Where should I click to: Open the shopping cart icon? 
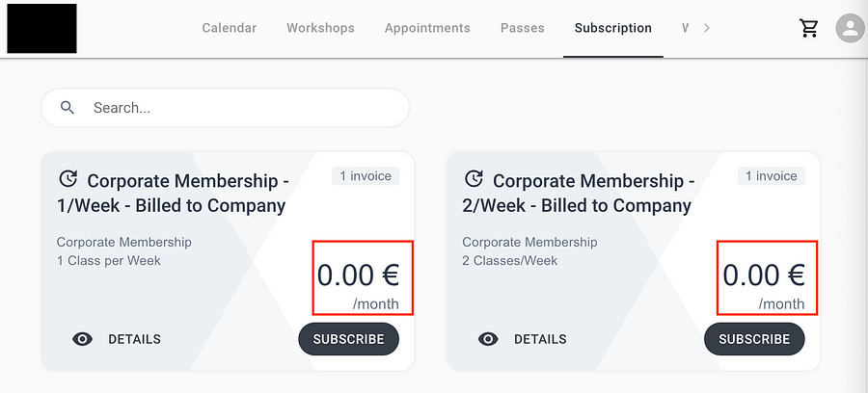click(809, 28)
